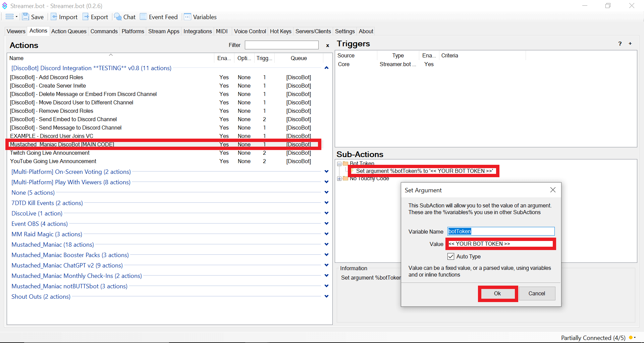
Task: Toggle the Auto Type checkbox
Action: click(x=451, y=256)
